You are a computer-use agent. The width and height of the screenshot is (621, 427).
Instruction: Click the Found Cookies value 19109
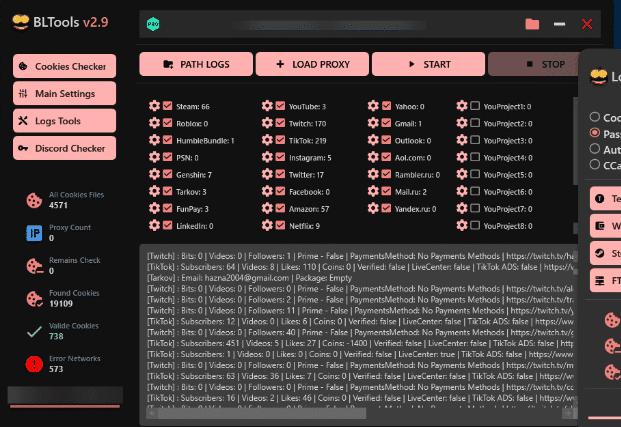[x=61, y=304]
